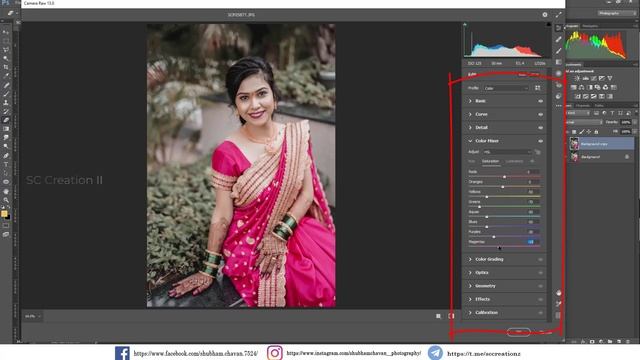Switch to the Saturation tab

490,162
